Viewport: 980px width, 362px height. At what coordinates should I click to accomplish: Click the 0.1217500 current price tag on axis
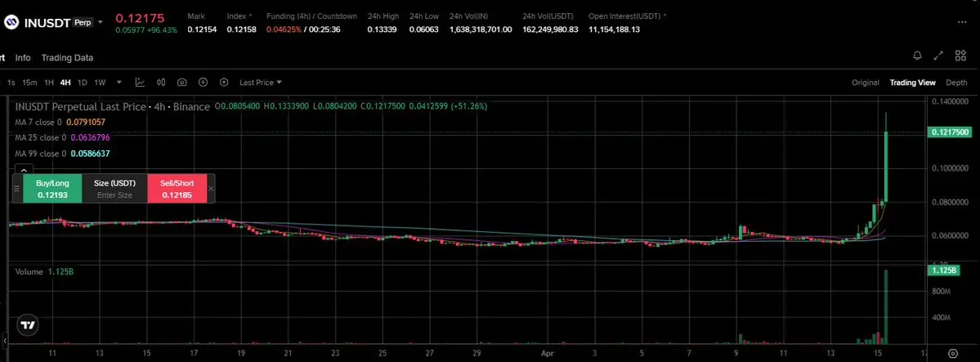[x=950, y=132]
